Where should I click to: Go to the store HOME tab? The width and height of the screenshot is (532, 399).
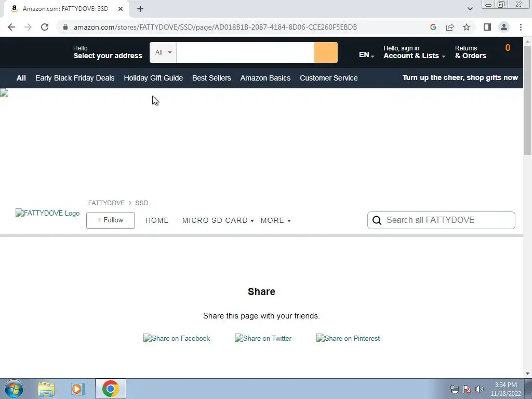tap(157, 220)
